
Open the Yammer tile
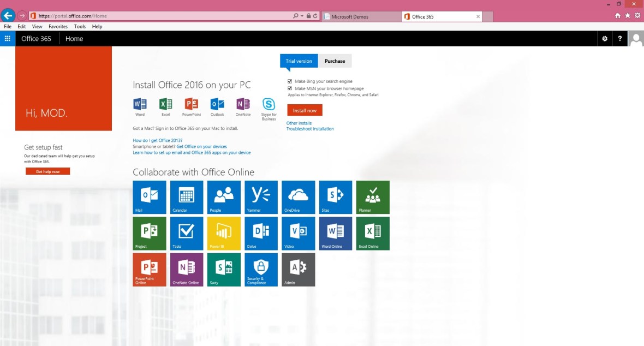click(261, 197)
